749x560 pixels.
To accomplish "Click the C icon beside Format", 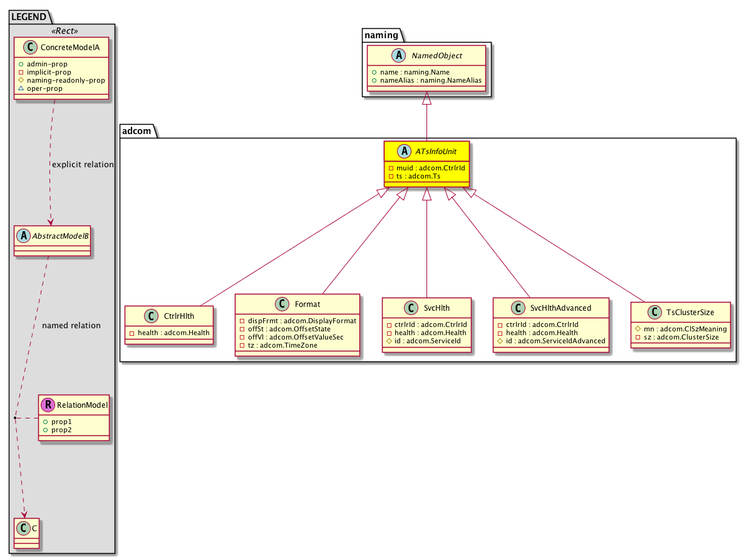I will tap(281, 304).
